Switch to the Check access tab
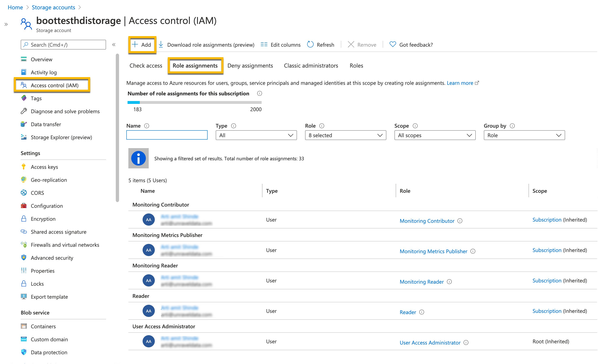The height and width of the screenshot is (364, 598). pos(146,65)
